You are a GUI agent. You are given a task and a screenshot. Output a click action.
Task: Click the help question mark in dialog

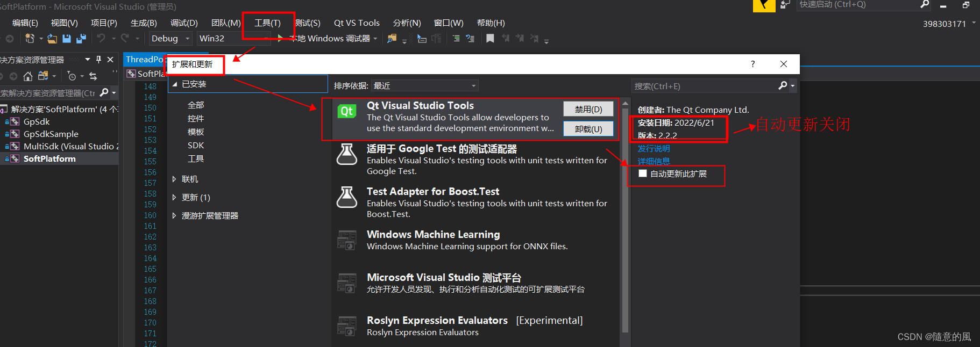(x=752, y=64)
